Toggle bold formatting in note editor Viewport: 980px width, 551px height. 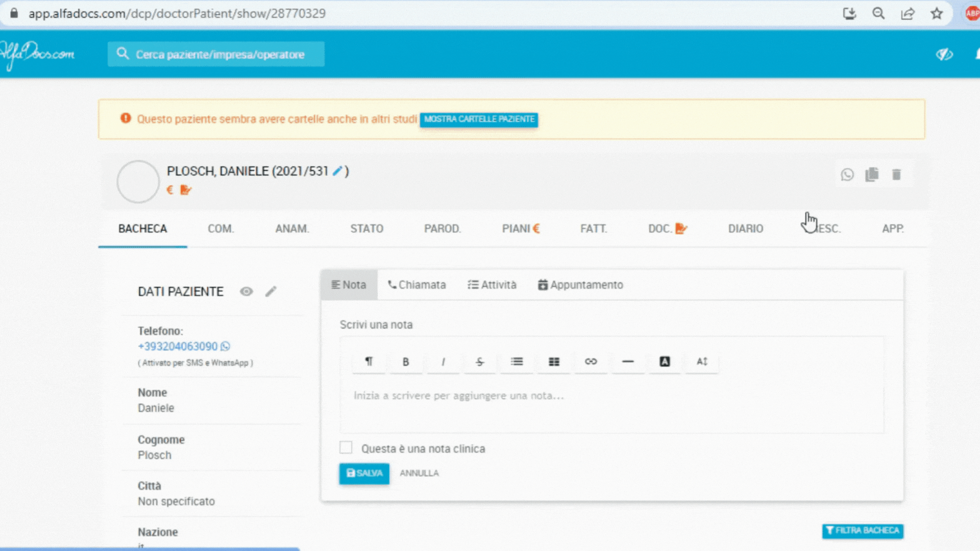[406, 362]
